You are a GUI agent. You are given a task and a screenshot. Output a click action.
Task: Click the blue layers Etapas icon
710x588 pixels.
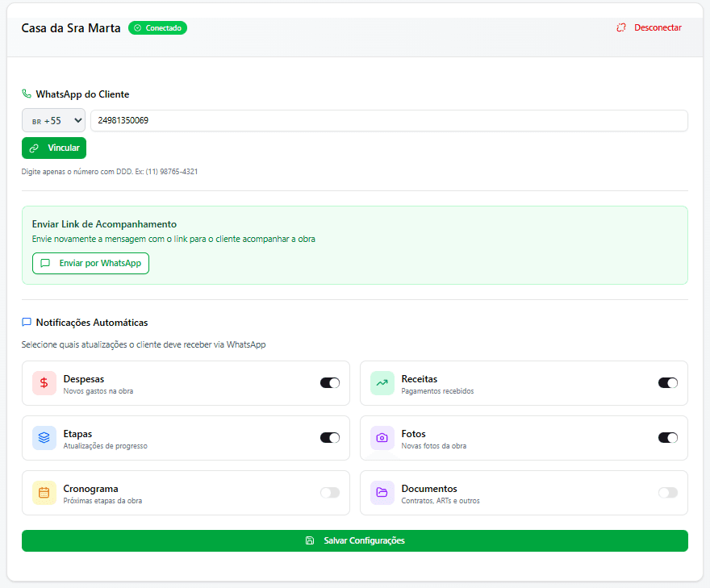(44, 438)
